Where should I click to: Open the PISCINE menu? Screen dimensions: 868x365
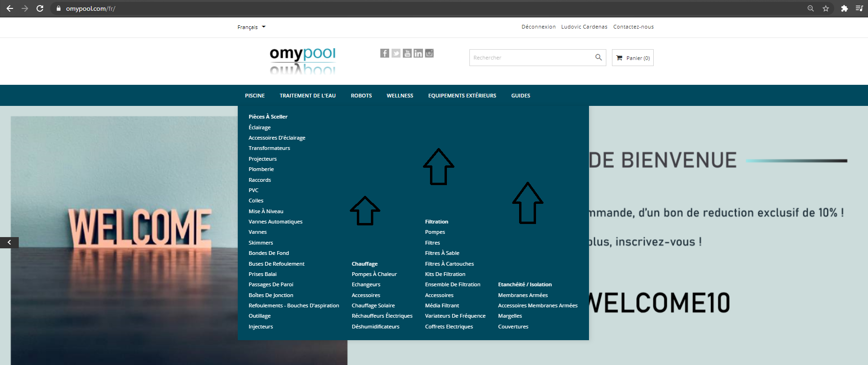pyautogui.click(x=255, y=96)
